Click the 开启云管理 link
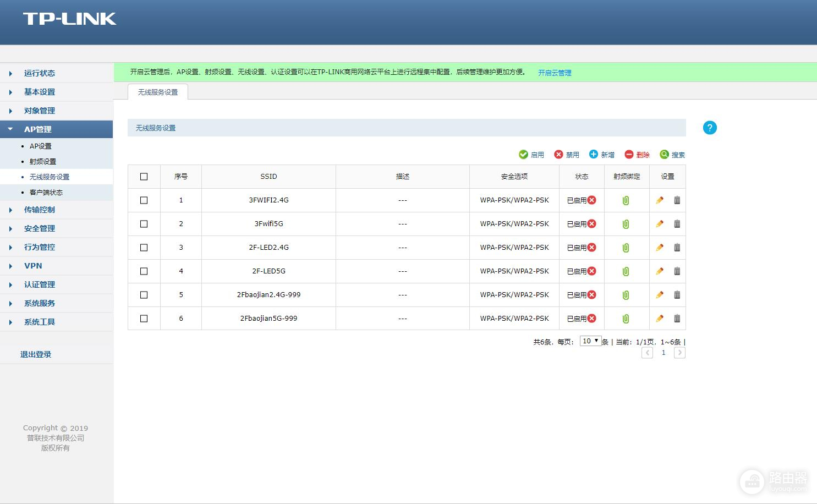Image resolution: width=817 pixels, height=504 pixels. [555, 73]
